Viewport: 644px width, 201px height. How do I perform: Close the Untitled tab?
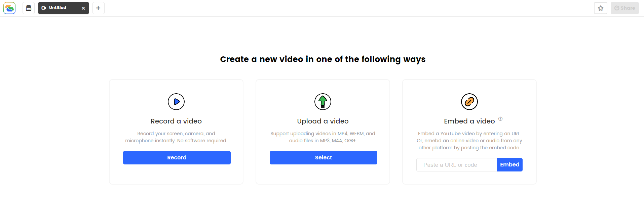point(83,8)
